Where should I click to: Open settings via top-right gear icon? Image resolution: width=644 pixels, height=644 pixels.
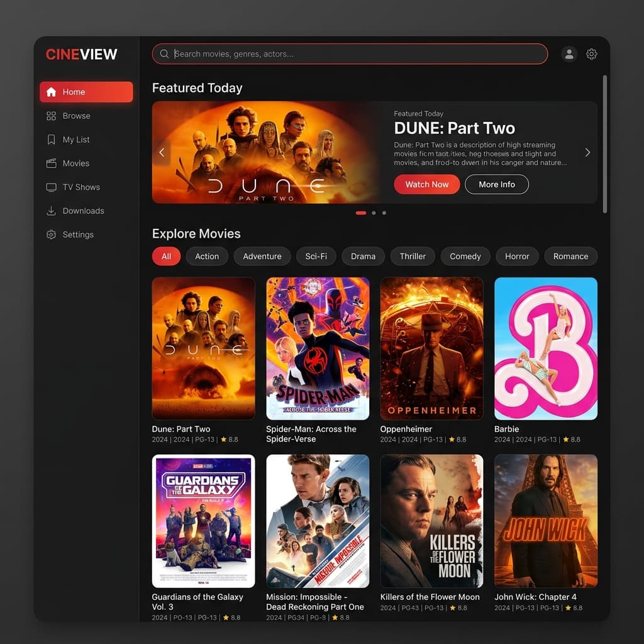pyautogui.click(x=591, y=54)
